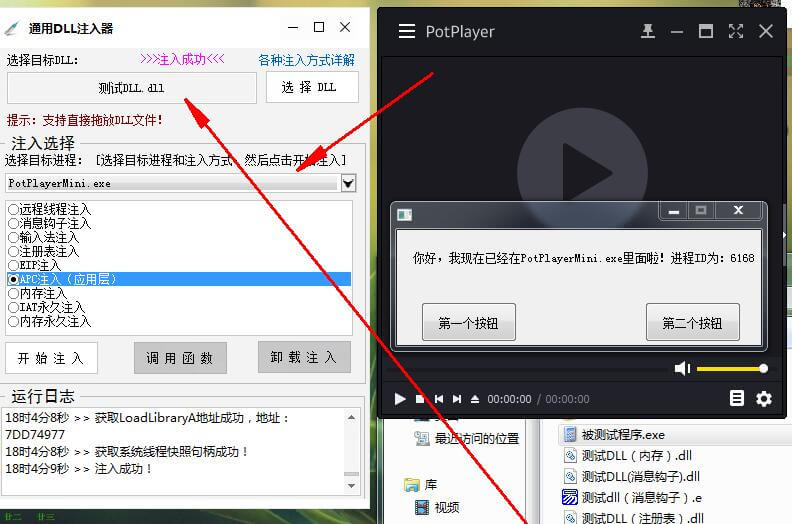Click 第二个按钮 in the message dialog
Image resolution: width=792 pixels, height=524 pixels.
coord(692,322)
